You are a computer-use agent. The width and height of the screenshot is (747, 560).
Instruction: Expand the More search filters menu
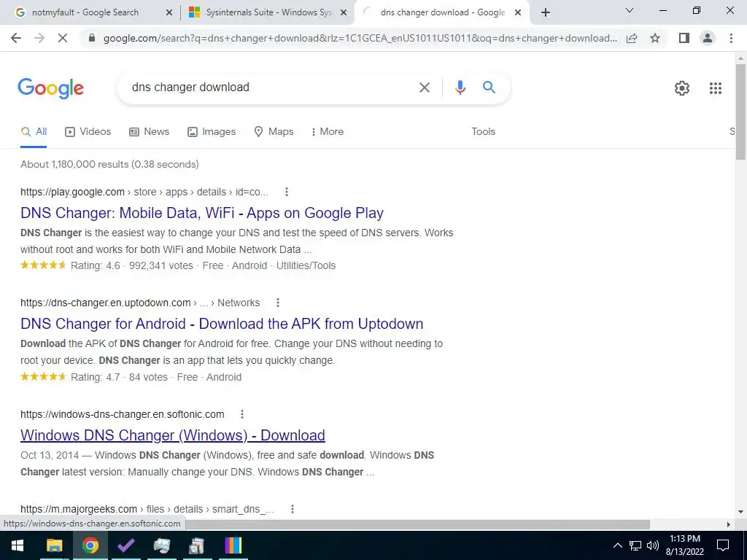coord(328,132)
